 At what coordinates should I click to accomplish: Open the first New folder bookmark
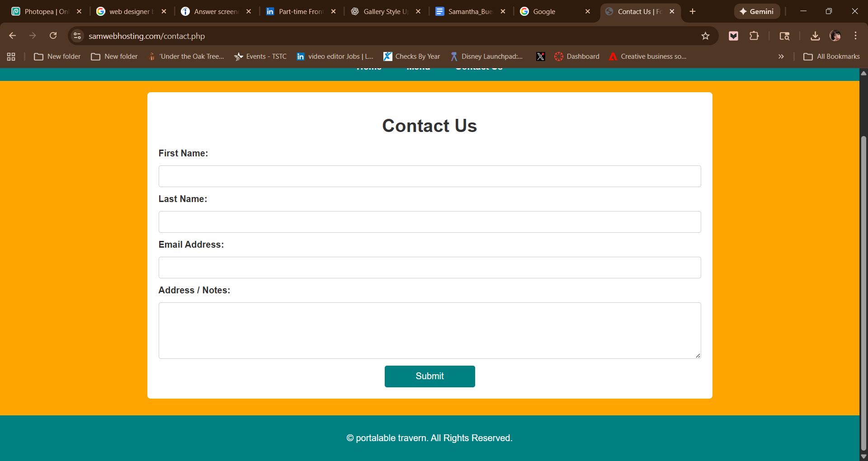coord(57,56)
